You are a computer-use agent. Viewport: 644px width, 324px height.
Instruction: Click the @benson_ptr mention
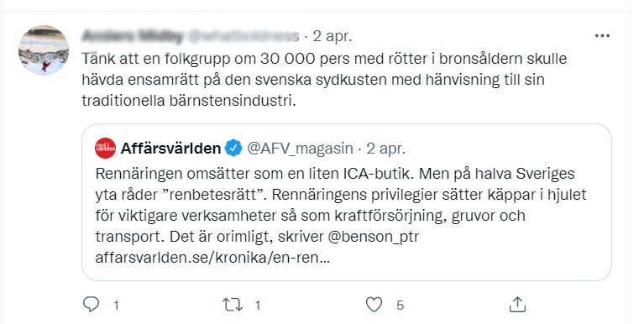pos(374,238)
